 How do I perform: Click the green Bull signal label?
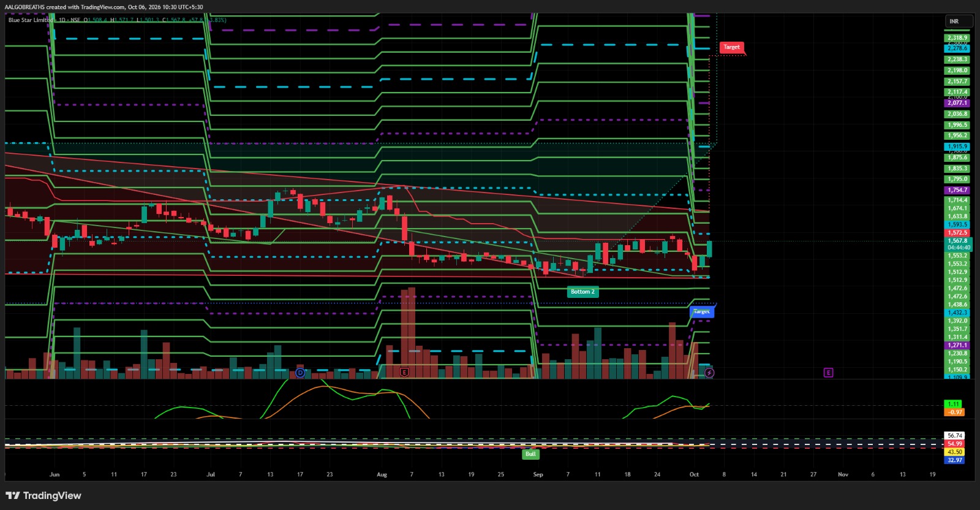(x=530, y=454)
